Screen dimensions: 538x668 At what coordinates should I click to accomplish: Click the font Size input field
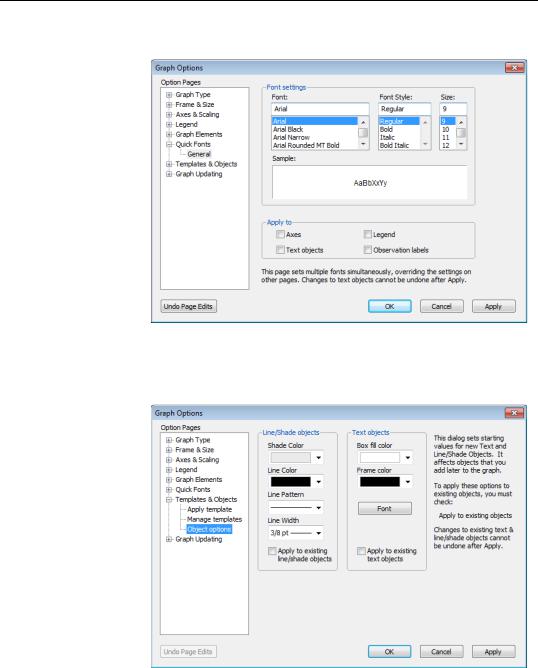[x=453, y=109]
